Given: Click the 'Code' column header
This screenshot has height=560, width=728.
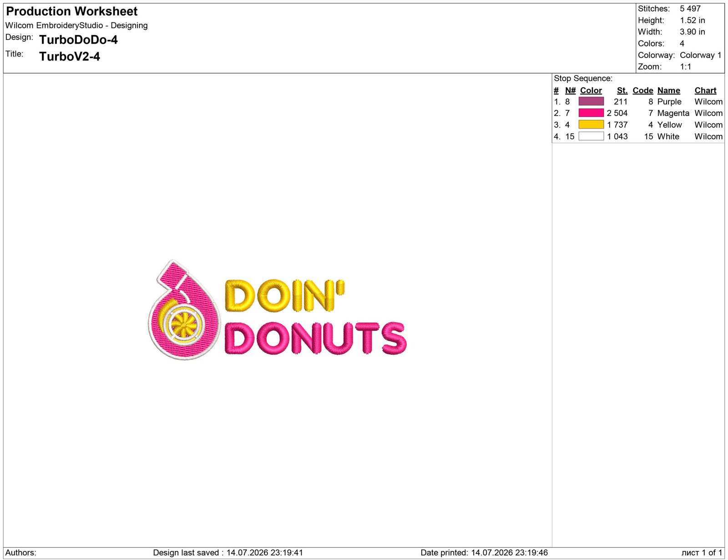Looking at the screenshot, I should click(643, 91).
